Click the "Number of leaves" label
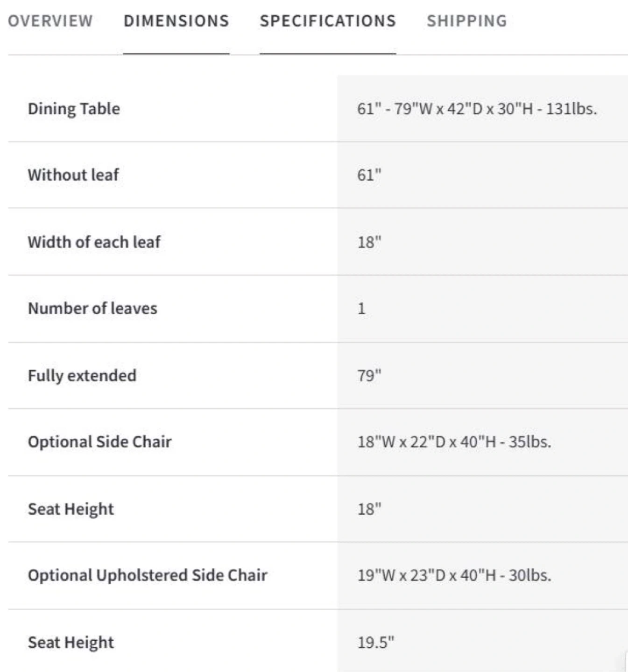 point(92,308)
